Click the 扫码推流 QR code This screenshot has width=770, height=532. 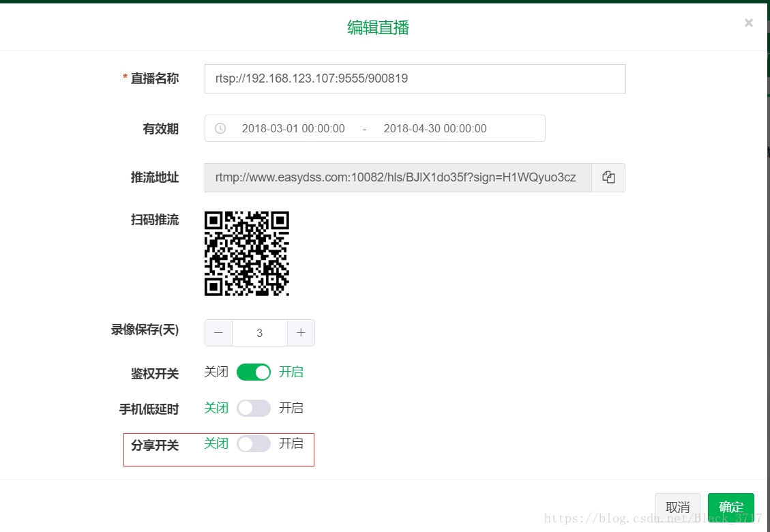(x=246, y=254)
